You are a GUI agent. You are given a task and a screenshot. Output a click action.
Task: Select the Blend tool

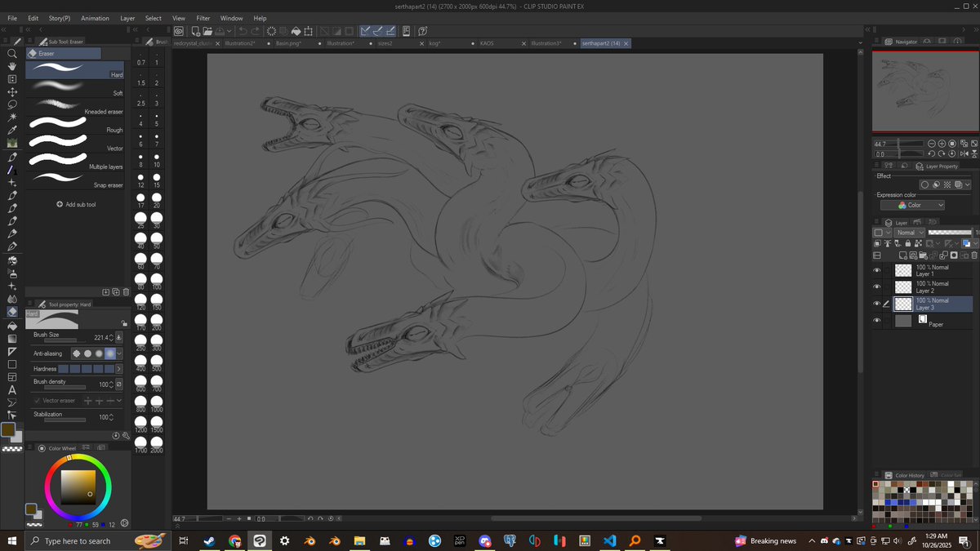click(12, 299)
